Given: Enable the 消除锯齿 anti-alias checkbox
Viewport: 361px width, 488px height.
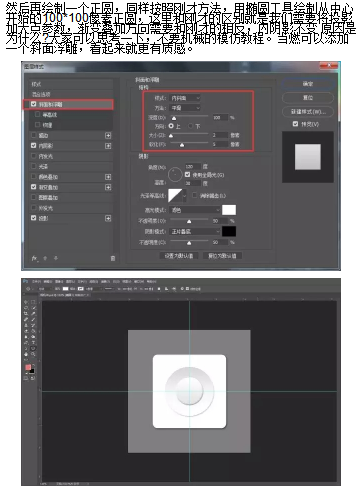Looking at the screenshot, I should (195, 195).
